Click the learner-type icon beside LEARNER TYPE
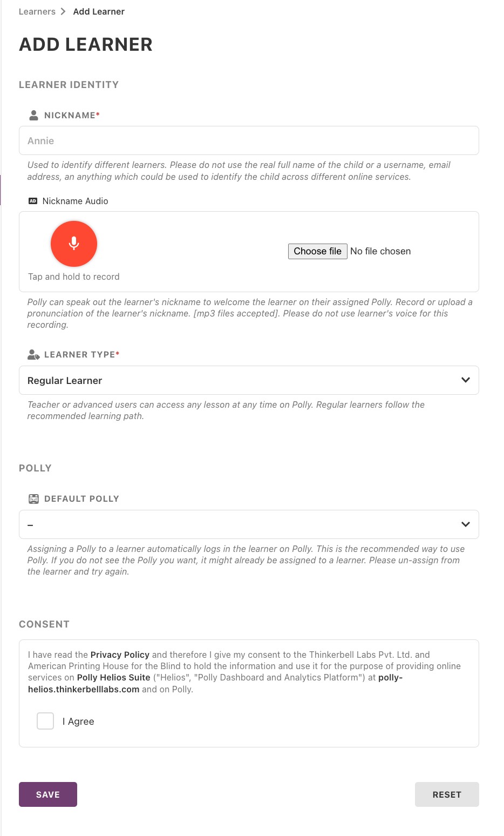The width and height of the screenshot is (504, 836). click(x=33, y=355)
